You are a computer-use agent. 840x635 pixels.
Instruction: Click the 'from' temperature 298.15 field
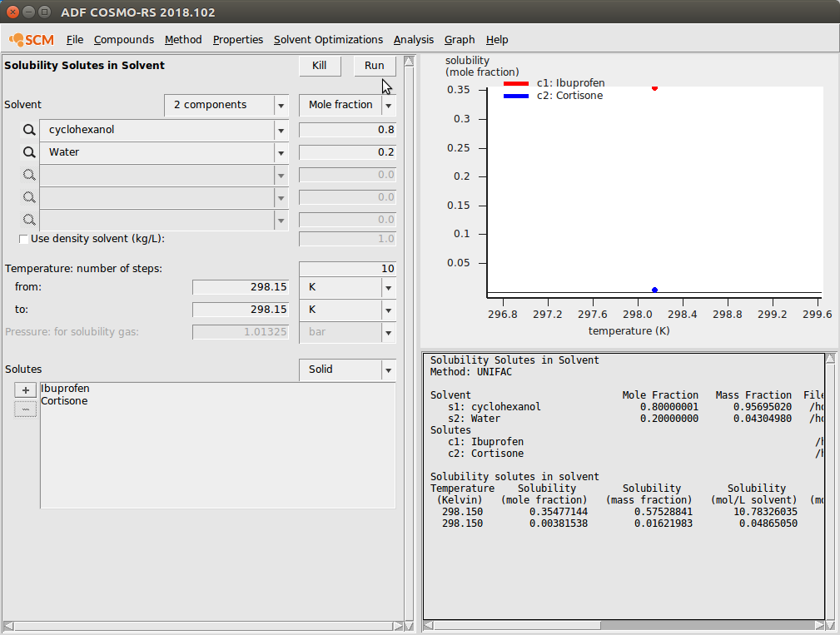coord(241,287)
